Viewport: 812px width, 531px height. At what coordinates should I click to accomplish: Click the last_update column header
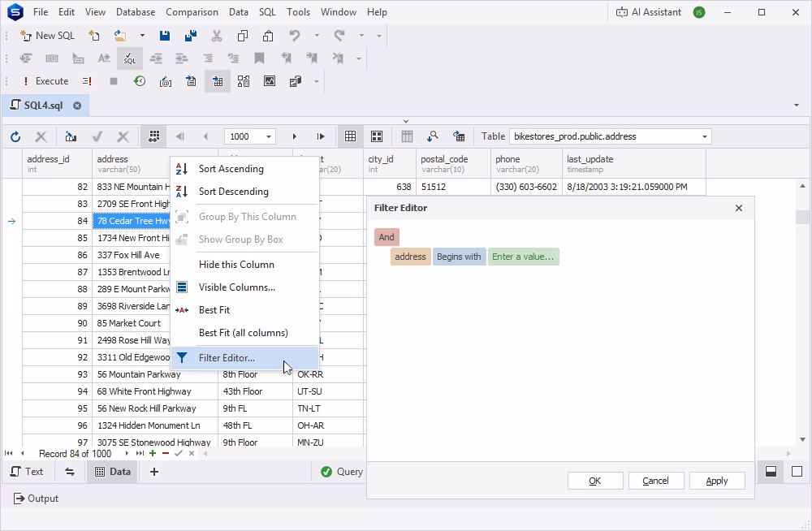[634, 164]
